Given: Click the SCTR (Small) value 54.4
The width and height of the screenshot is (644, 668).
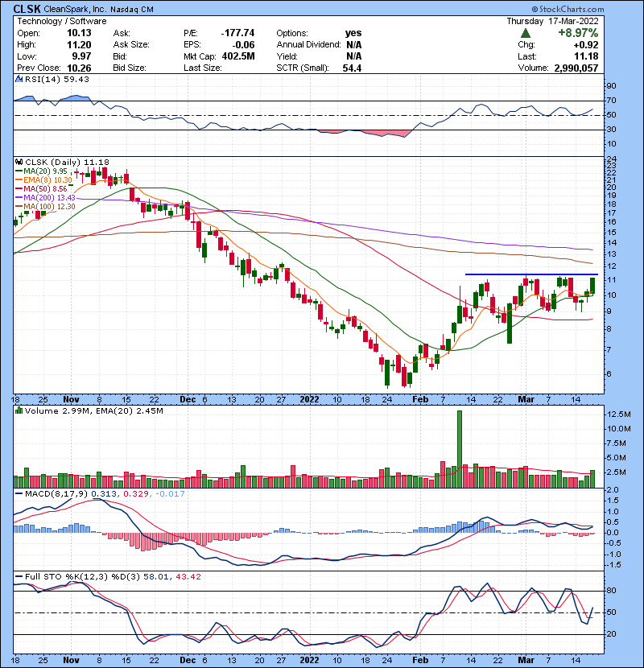Looking at the screenshot, I should tap(352, 68).
